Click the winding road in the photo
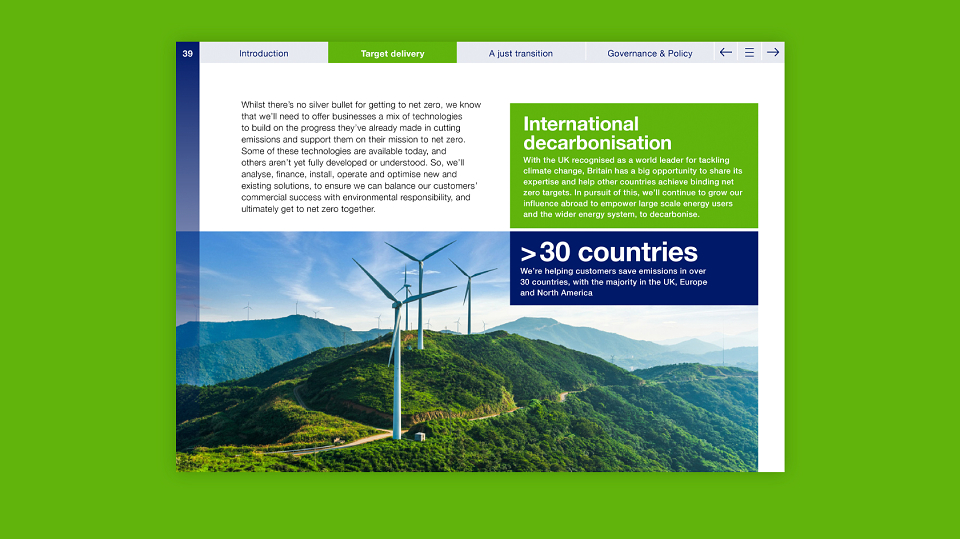 [343, 442]
